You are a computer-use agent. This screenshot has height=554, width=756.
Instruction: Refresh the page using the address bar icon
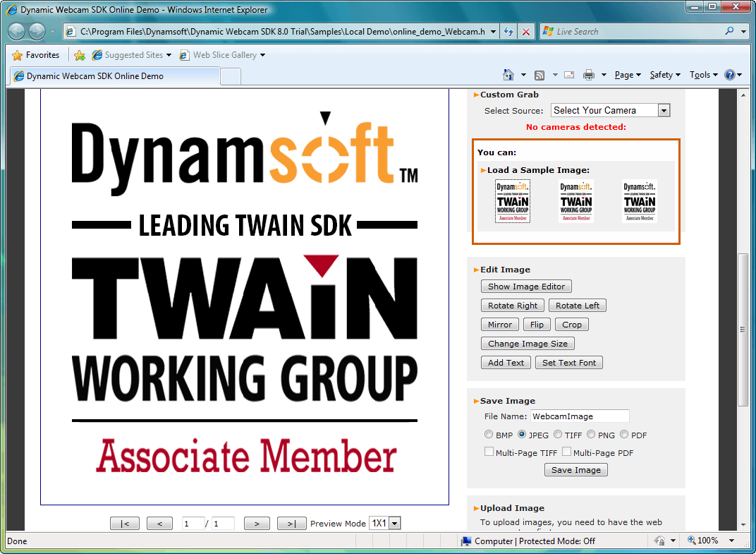pyautogui.click(x=508, y=32)
